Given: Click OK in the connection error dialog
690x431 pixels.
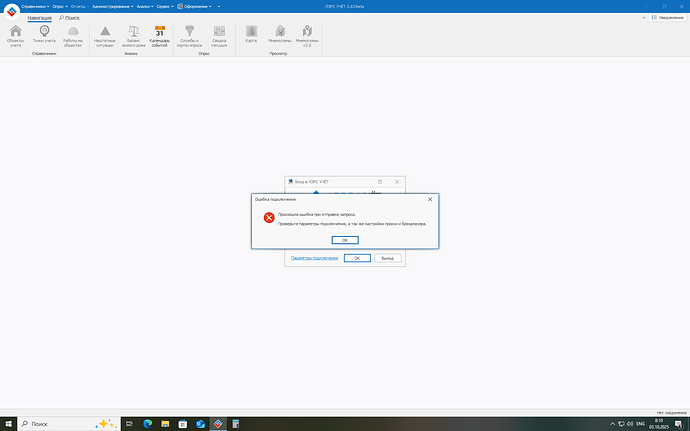Looking at the screenshot, I should 344,240.
